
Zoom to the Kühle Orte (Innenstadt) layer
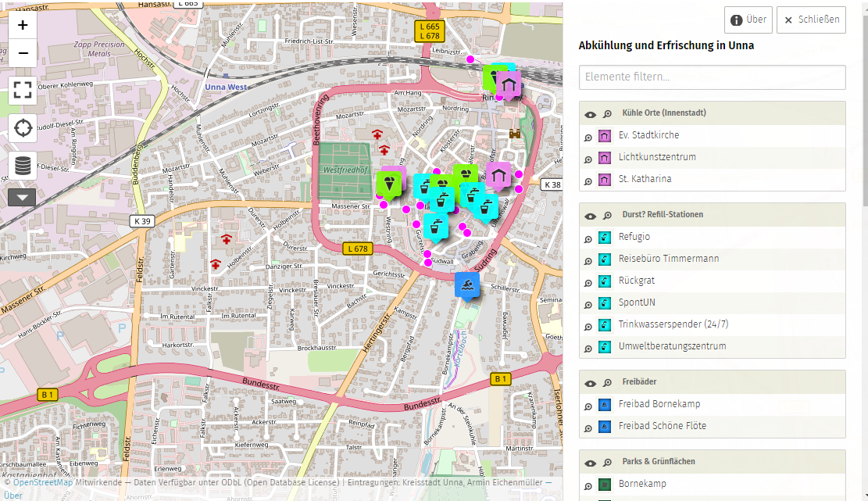607,114
